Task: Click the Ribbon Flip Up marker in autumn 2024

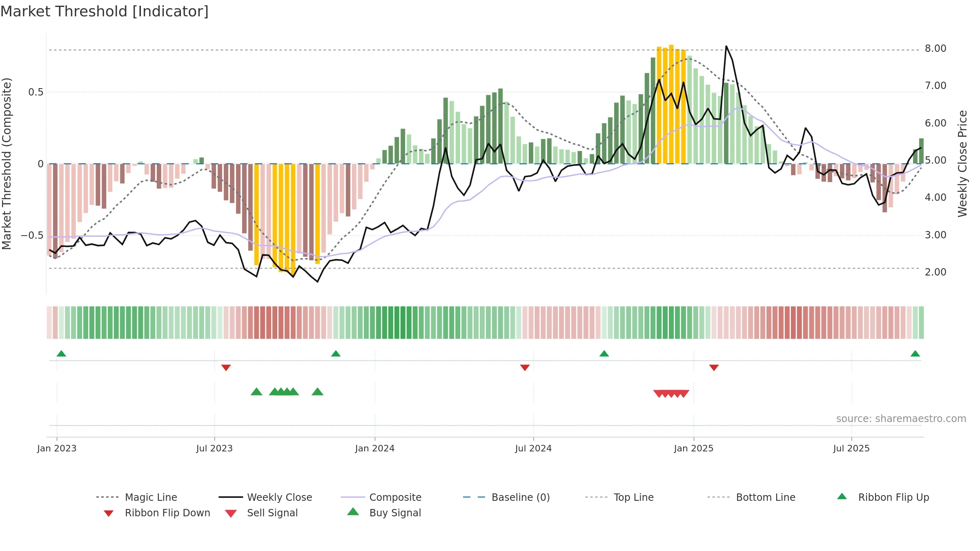Action: tap(604, 353)
